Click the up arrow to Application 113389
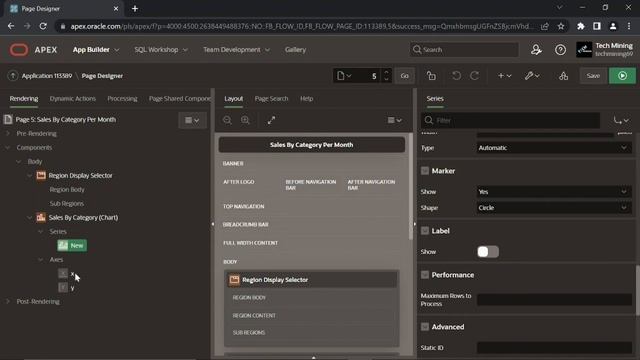The image size is (640, 360). [13, 76]
